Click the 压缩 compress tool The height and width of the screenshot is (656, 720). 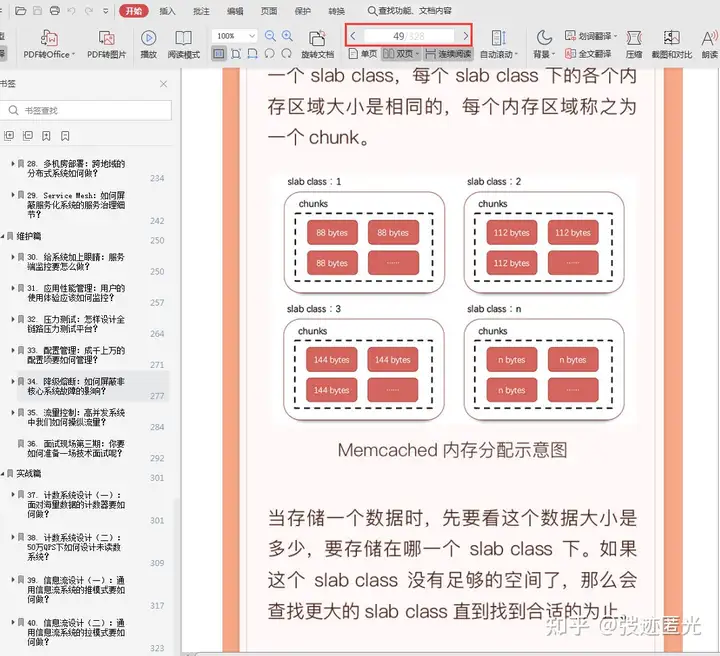[x=634, y=45]
